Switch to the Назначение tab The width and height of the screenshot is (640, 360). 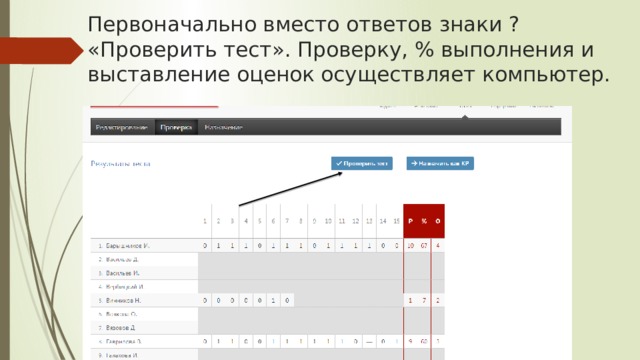pos(224,127)
